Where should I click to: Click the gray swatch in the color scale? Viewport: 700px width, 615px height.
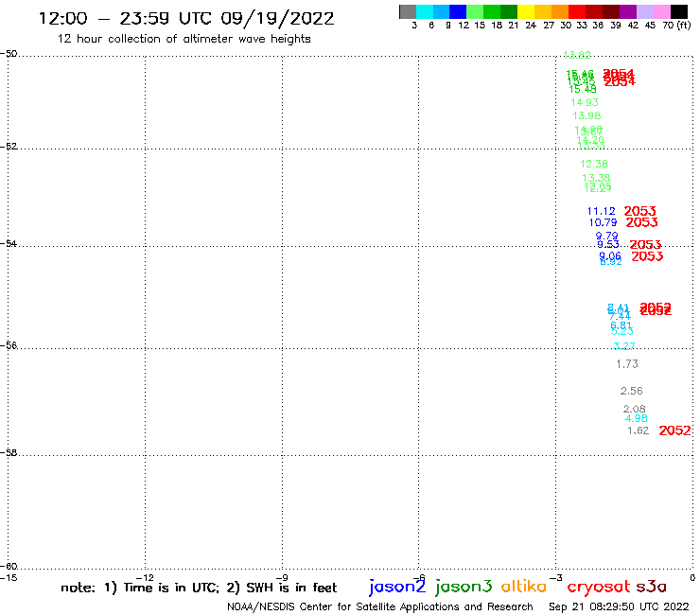(x=408, y=11)
